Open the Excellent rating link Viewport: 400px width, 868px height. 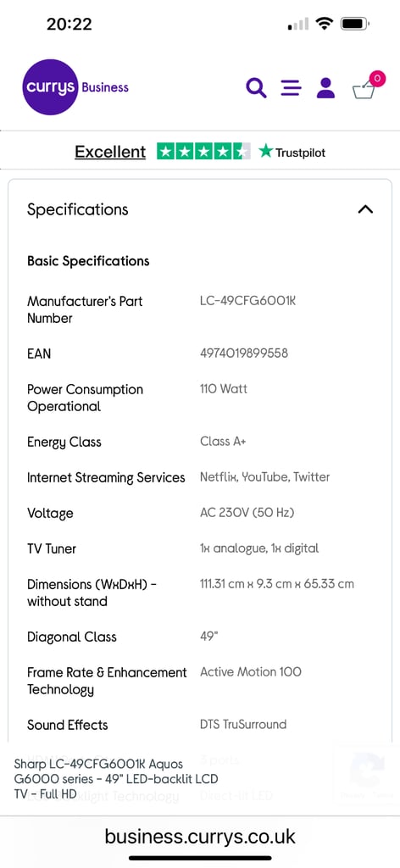click(110, 152)
